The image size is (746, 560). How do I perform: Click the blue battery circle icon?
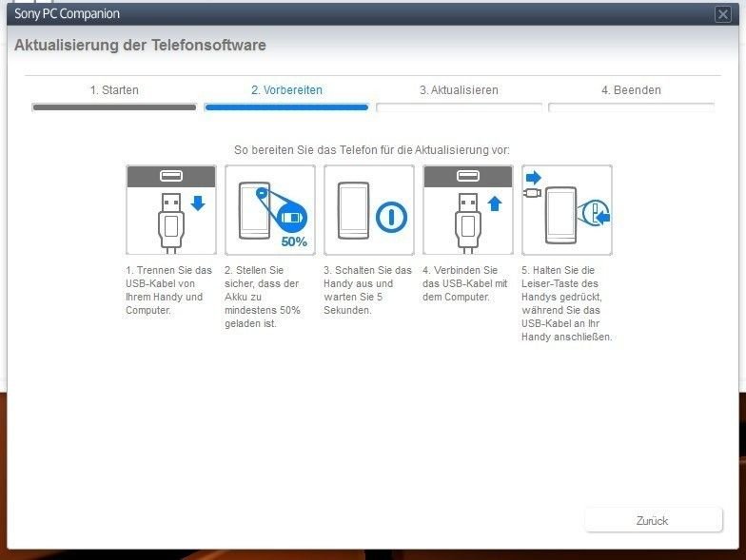pos(291,218)
